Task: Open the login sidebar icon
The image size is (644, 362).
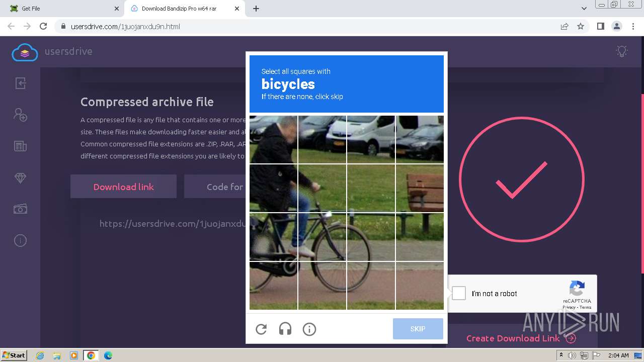Action: pos(20,83)
